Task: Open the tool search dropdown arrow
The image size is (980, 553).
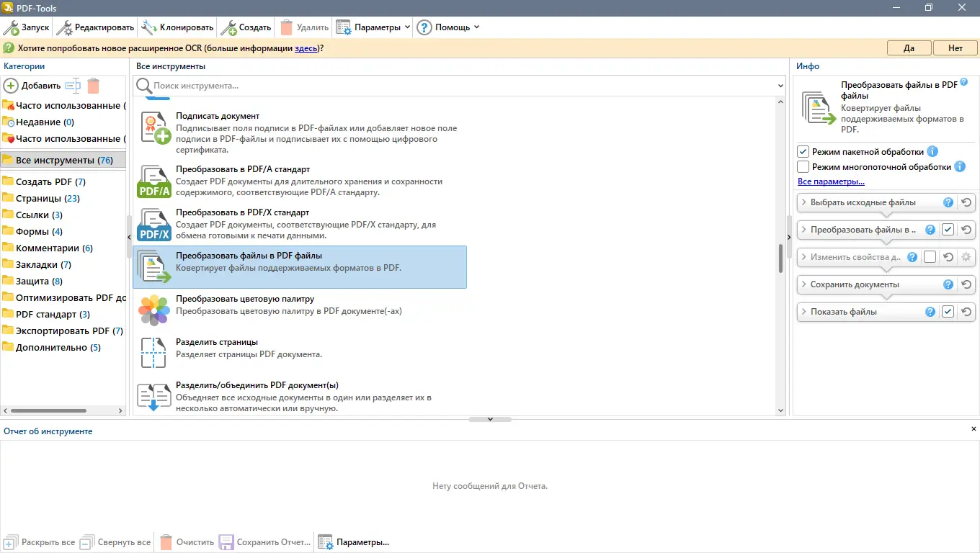Action: [x=780, y=86]
